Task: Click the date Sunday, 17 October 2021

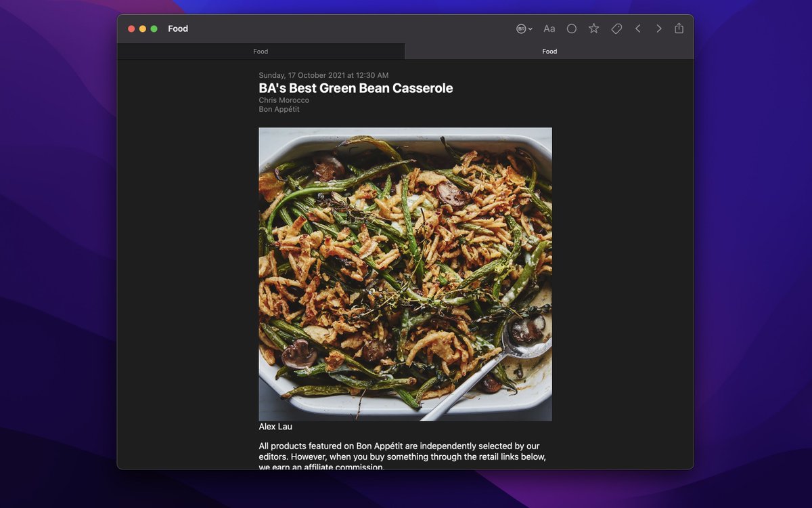Action: [323, 75]
